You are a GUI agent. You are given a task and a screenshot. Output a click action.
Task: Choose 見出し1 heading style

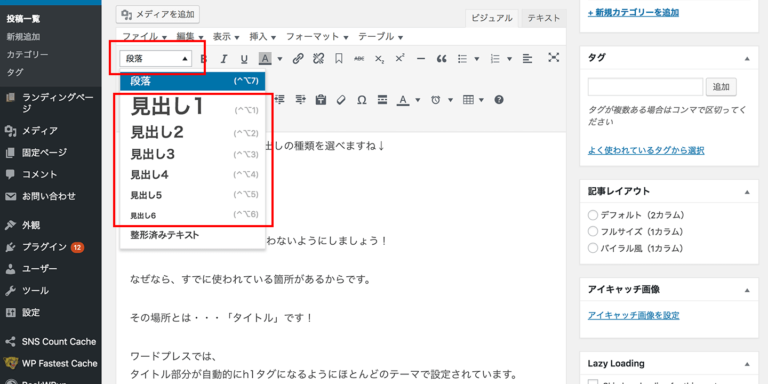click(192, 107)
